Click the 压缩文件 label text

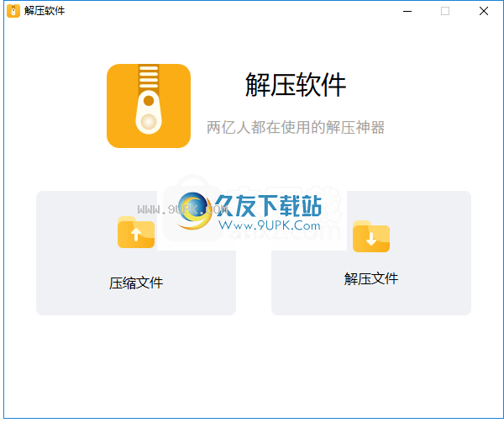[x=136, y=283]
